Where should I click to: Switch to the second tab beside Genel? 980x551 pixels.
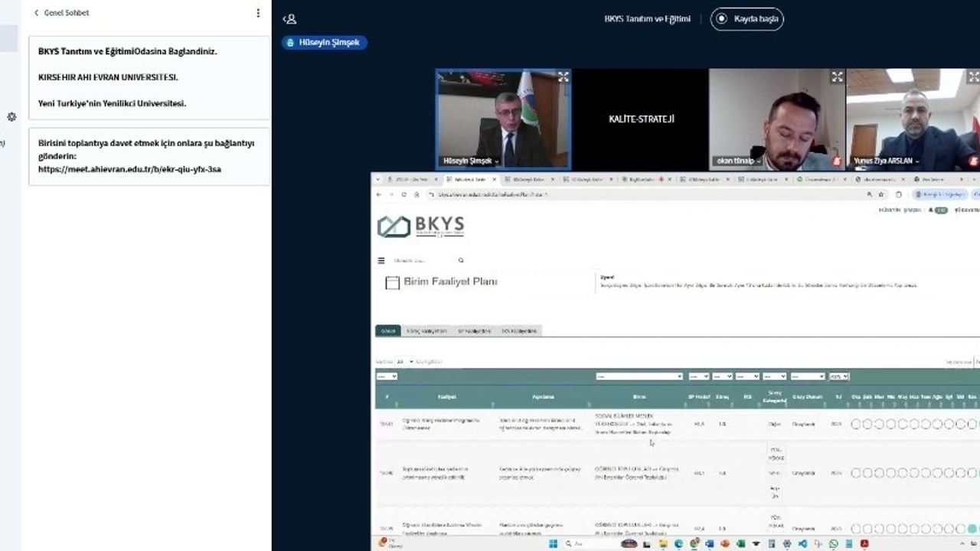pos(426,331)
